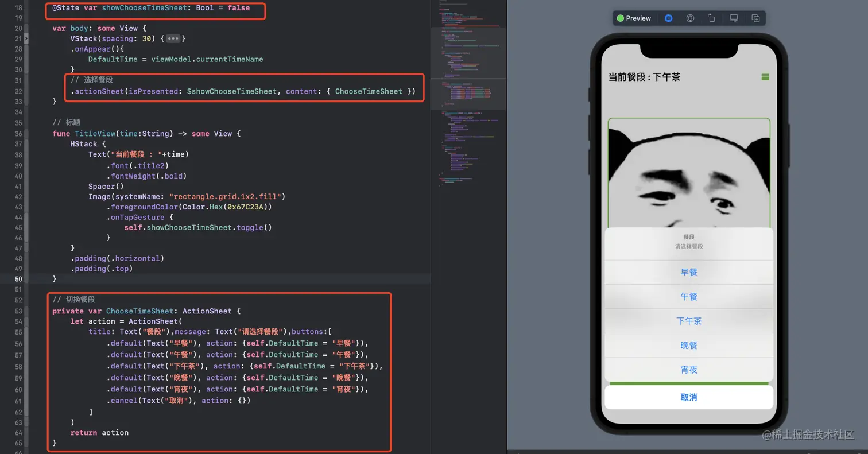This screenshot has width=868, height=454.
Task: Click the live preview play button
Action: (x=668, y=18)
